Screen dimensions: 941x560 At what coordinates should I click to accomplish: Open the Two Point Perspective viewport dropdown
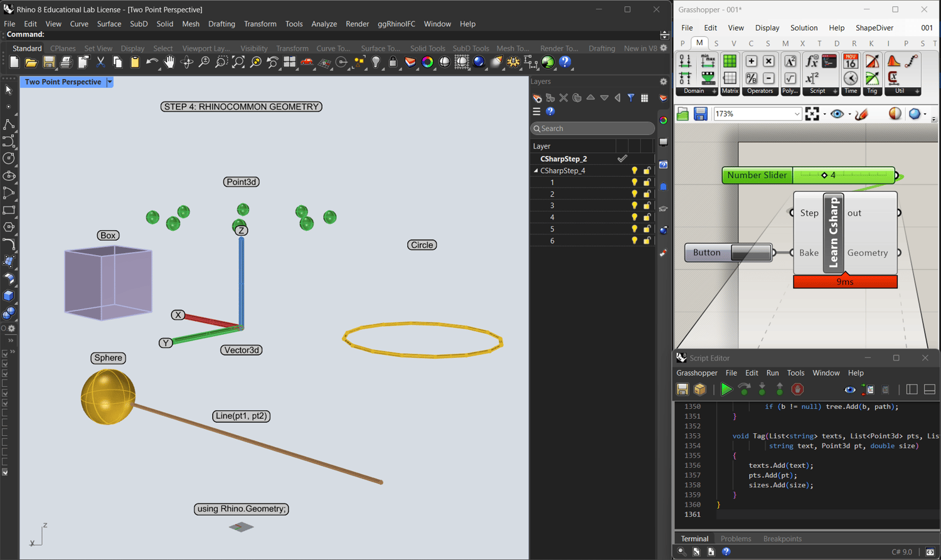[x=110, y=82]
